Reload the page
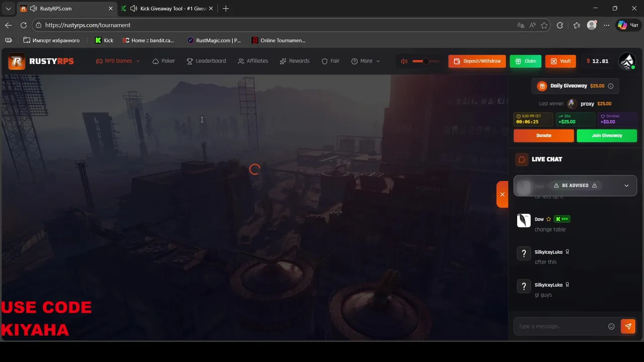 point(23,25)
